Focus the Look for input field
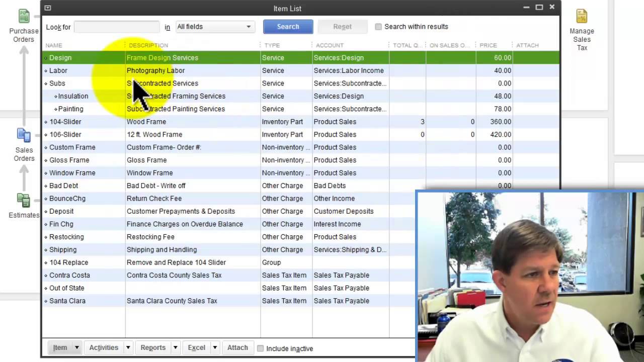Screen dimensions: 644x362 117,27
